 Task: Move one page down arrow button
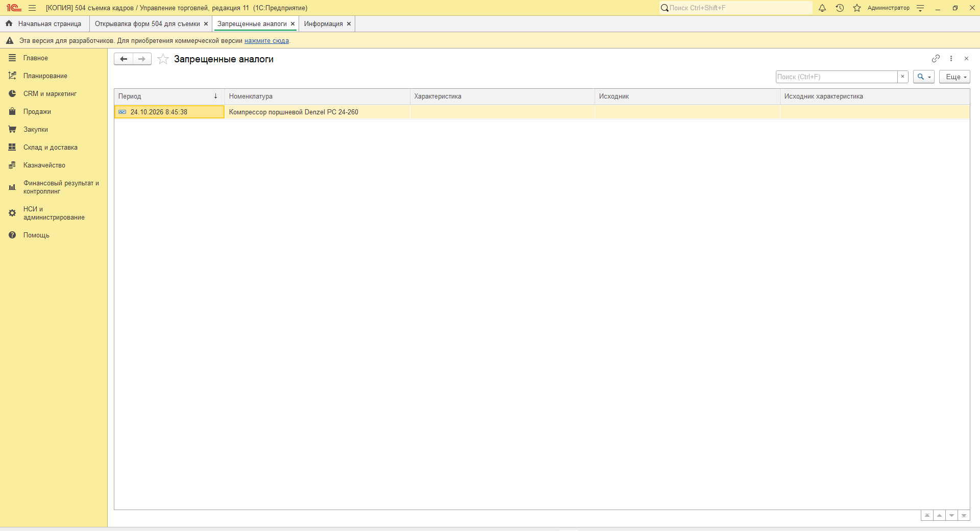(951, 516)
